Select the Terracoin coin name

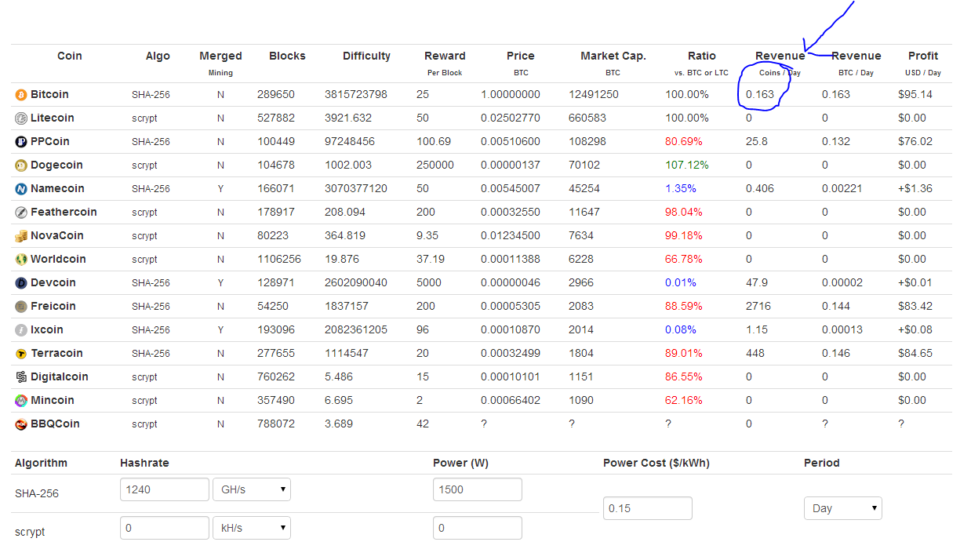(x=56, y=353)
